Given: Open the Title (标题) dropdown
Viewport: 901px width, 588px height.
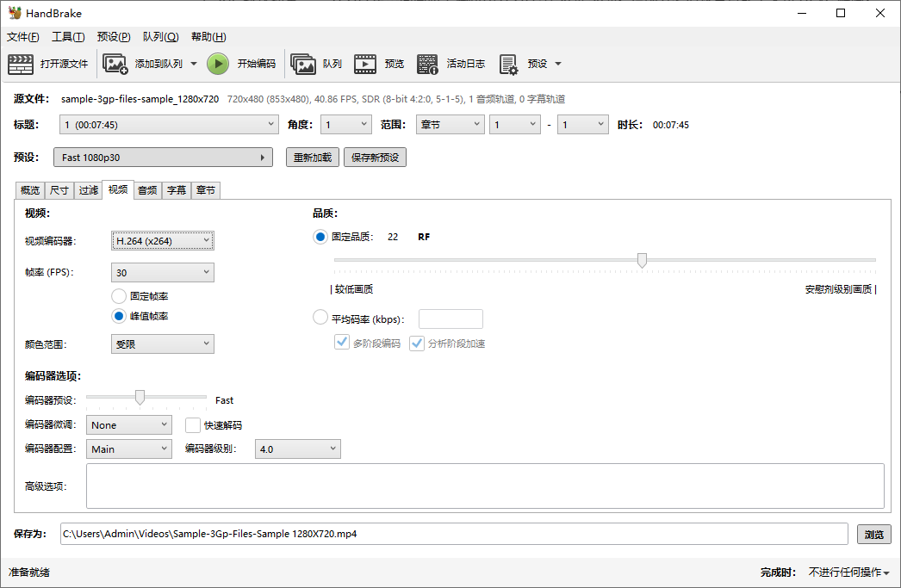Looking at the screenshot, I should click(x=169, y=125).
